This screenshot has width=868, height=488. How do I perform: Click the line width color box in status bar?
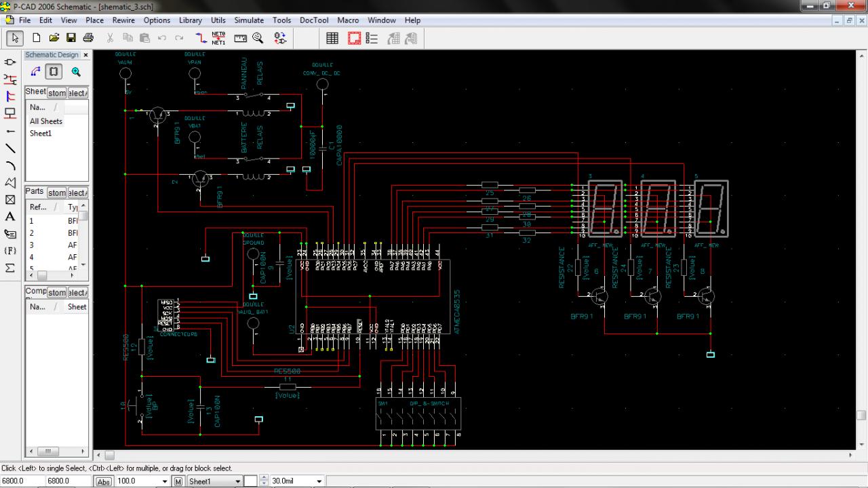251,481
